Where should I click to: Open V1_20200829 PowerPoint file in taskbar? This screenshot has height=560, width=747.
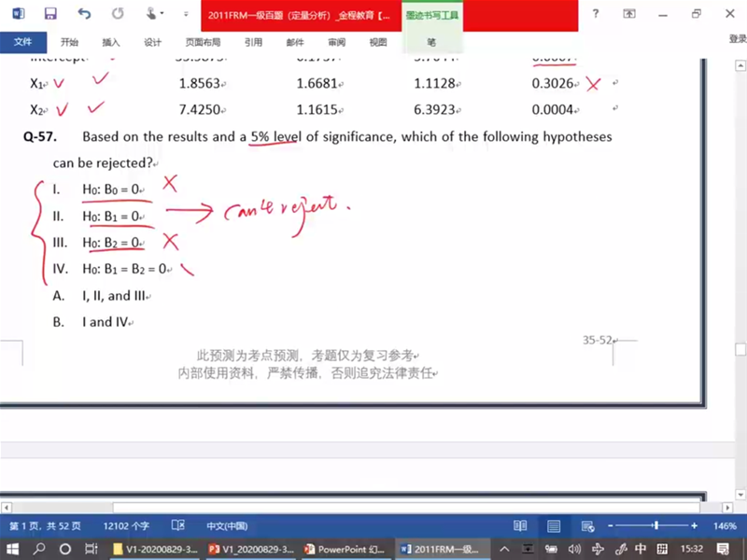pyautogui.click(x=251, y=549)
